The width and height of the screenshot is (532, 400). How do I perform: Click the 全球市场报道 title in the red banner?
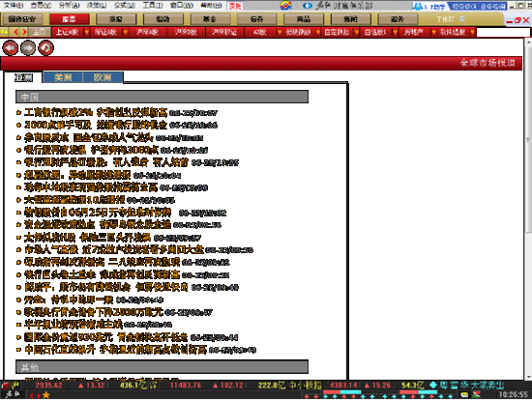pyautogui.click(x=488, y=63)
